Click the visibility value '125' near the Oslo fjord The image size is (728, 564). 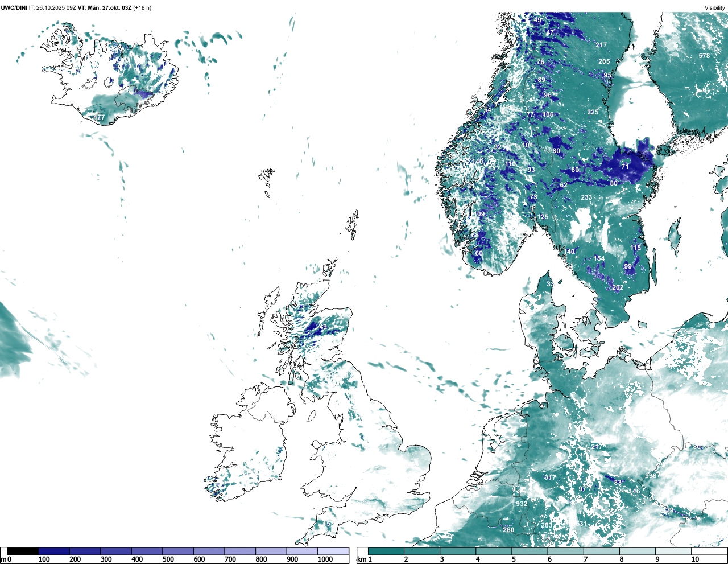click(543, 217)
